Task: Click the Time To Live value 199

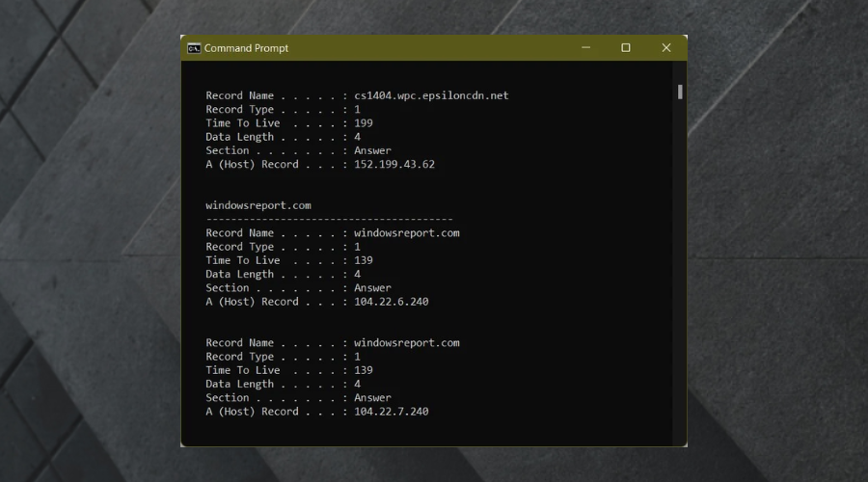Action: (364, 123)
